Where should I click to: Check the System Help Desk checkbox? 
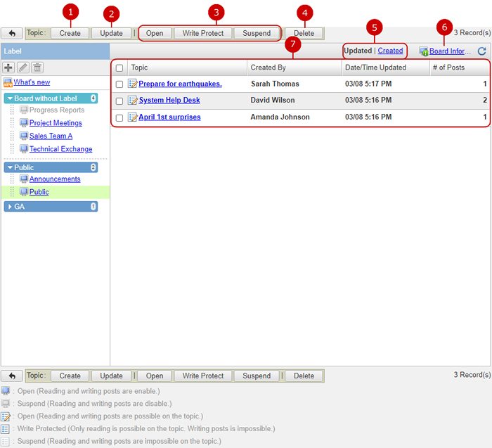119,101
